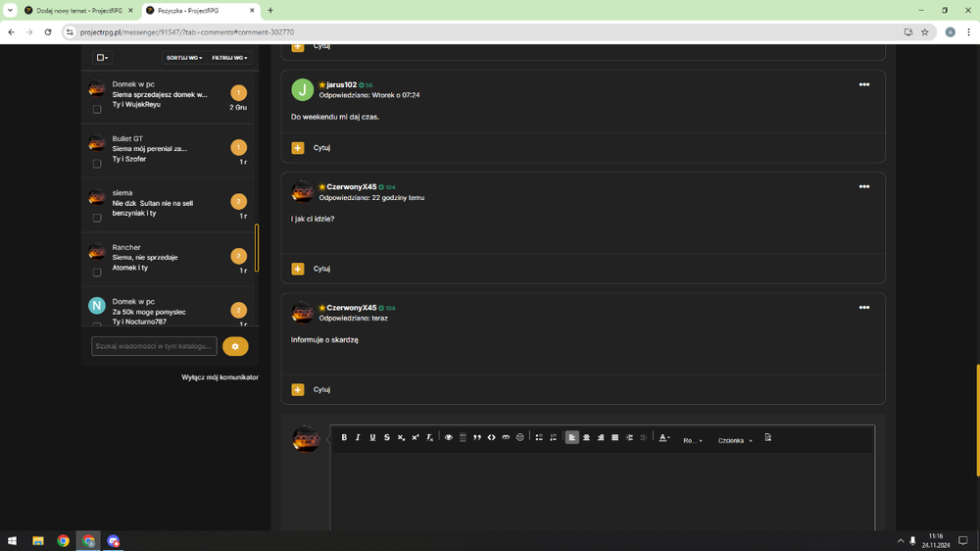Open the browser tab search dropdown
The width and height of the screenshot is (980, 551).
(10, 11)
